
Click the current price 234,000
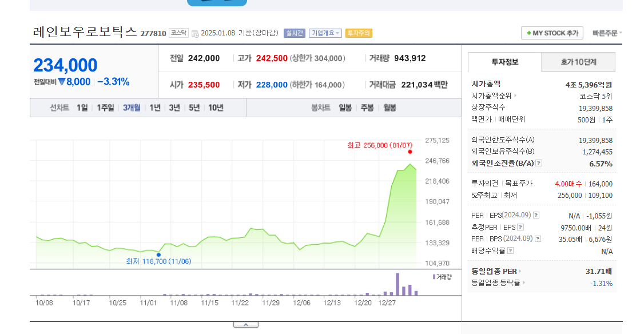click(x=65, y=65)
